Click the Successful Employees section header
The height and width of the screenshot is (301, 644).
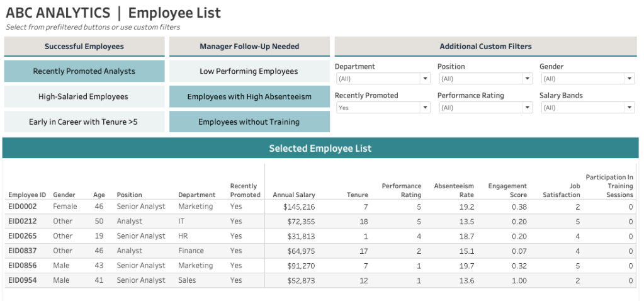click(x=84, y=47)
